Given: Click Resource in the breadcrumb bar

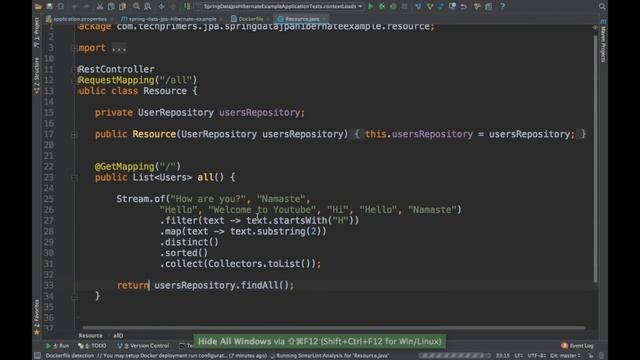Looking at the screenshot, I should [x=90, y=336].
